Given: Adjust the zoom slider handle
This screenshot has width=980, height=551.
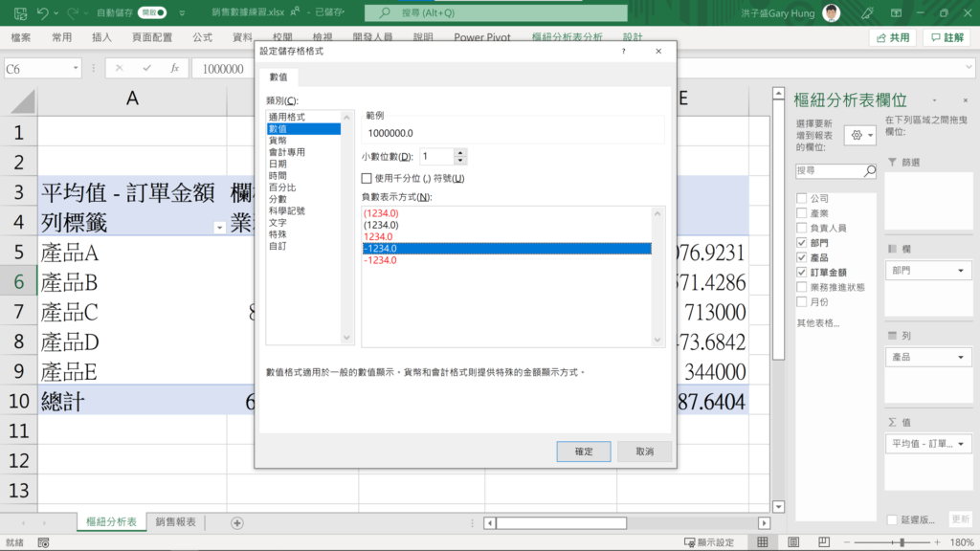Looking at the screenshot, I should pyautogui.click(x=902, y=542).
